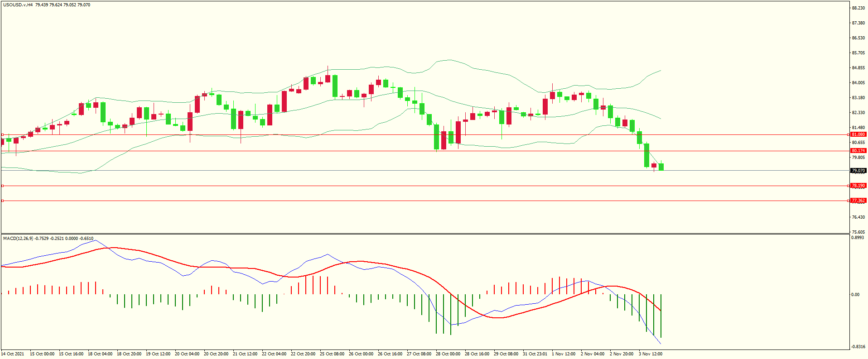This screenshot has height=359, width=868.
Task: Click the 18 Oct 04:00 time axis label
Action: [x=100, y=354]
